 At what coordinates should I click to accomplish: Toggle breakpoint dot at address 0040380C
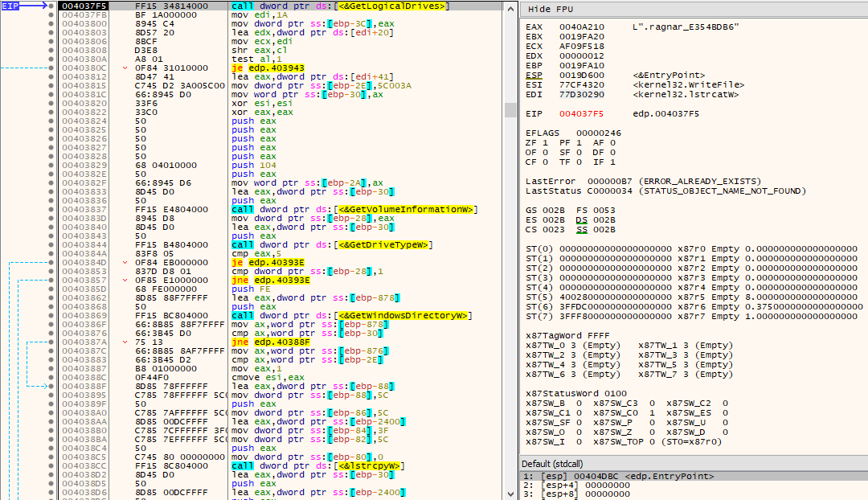tap(51, 68)
